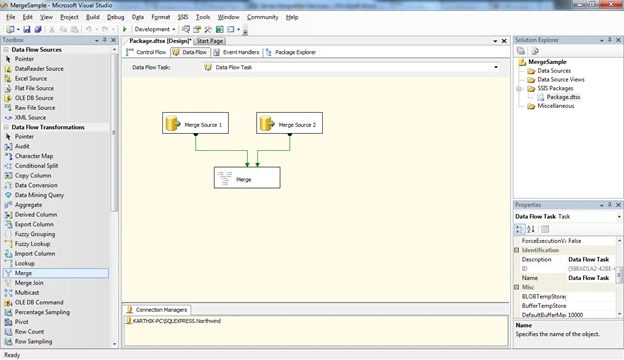Image resolution: width=624 pixels, height=360 pixels.
Task: Select Merge Join transformation
Action: click(29, 283)
